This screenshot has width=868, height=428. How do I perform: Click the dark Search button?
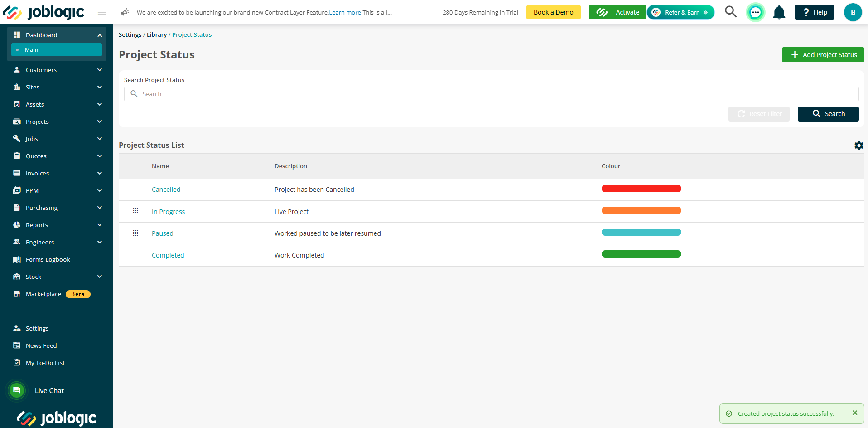828,114
